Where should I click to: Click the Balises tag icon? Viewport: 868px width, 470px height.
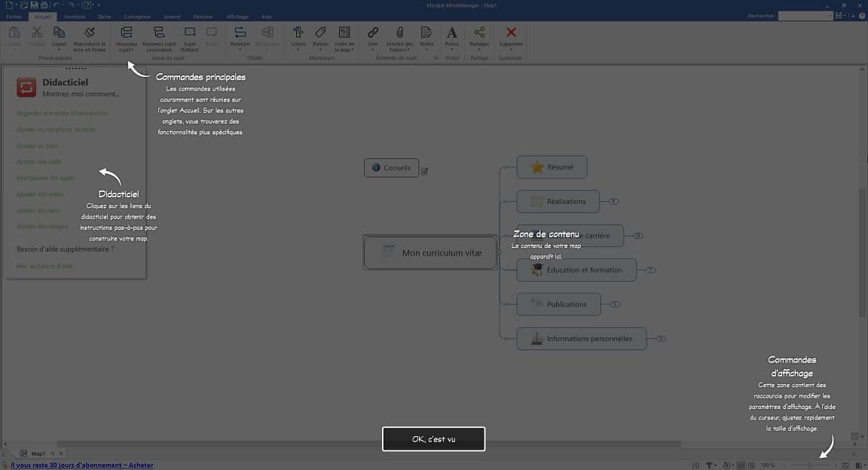(x=320, y=32)
